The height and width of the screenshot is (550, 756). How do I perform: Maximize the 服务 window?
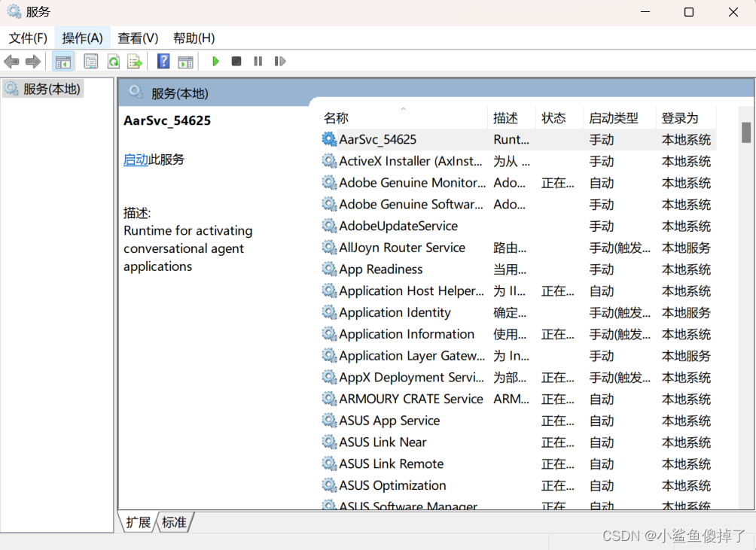pyautogui.click(x=689, y=12)
